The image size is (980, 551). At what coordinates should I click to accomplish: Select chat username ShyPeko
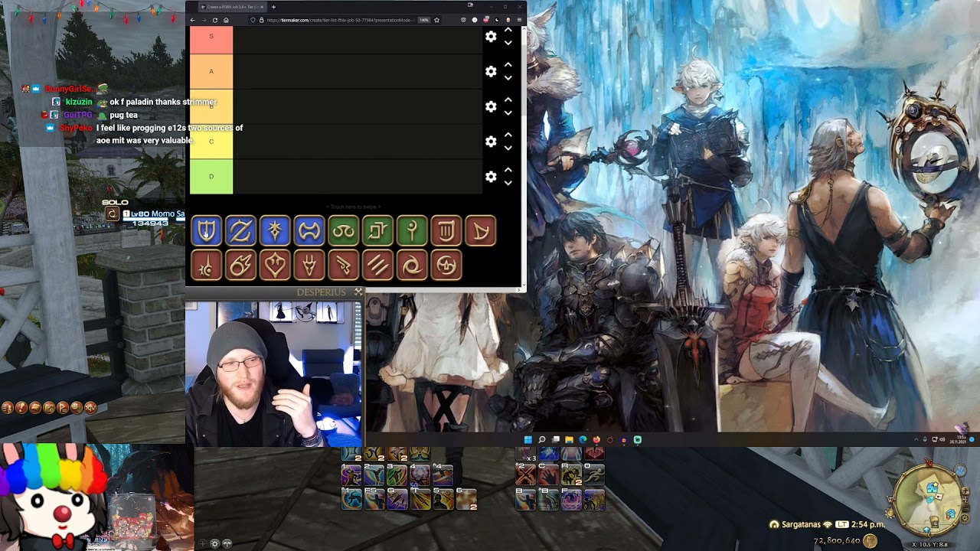tap(76, 128)
